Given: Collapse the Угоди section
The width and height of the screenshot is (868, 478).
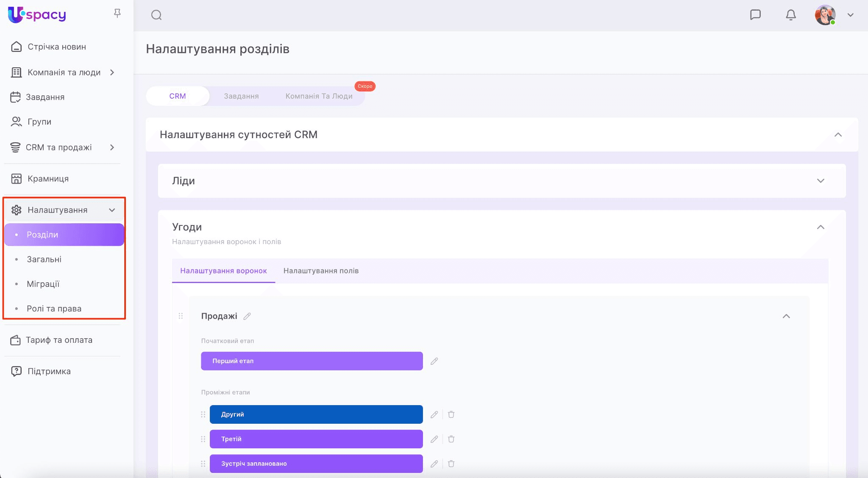Looking at the screenshot, I should [821, 227].
